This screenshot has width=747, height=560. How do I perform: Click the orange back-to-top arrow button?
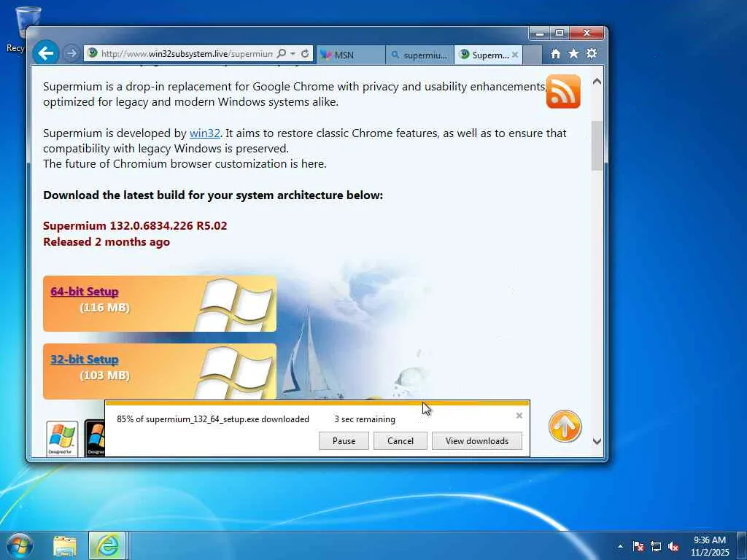565,426
